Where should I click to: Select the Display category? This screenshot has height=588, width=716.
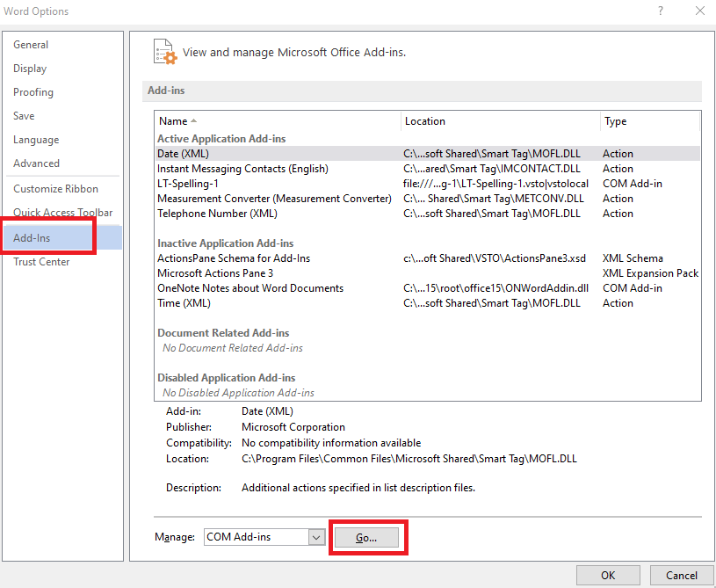(x=30, y=69)
